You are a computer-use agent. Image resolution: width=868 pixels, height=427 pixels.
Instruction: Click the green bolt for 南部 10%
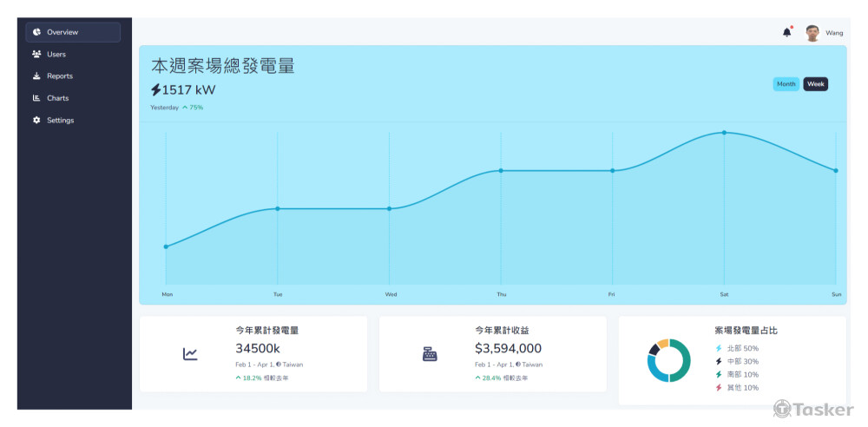click(x=719, y=374)
